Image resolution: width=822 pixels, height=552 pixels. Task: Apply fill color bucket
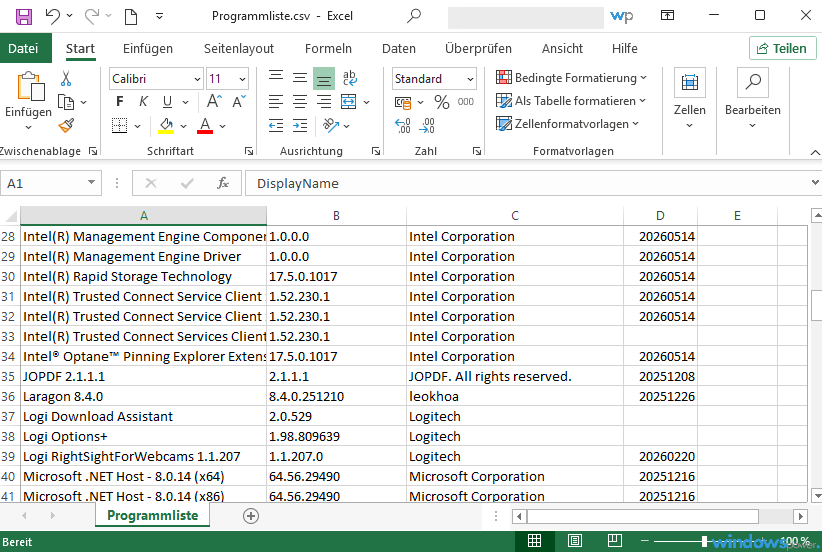pos(166,126)
